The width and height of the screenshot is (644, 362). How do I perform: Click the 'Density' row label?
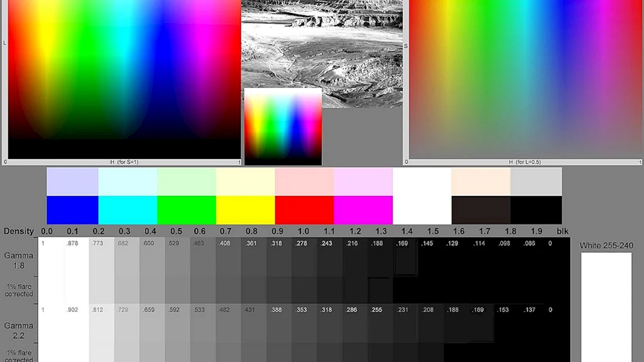19,231
